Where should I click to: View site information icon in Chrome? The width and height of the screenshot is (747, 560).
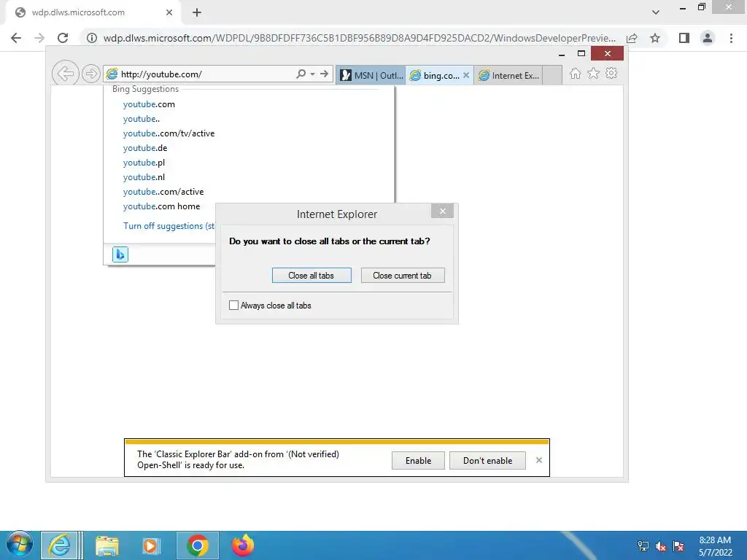pyautogui.click(x=91, y=38)
